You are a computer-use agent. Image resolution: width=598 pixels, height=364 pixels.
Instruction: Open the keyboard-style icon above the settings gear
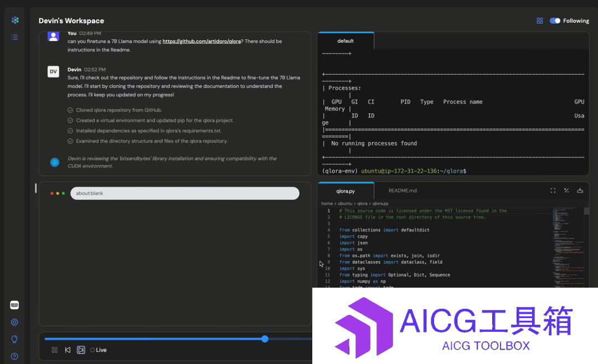click(x=14, y=305)
